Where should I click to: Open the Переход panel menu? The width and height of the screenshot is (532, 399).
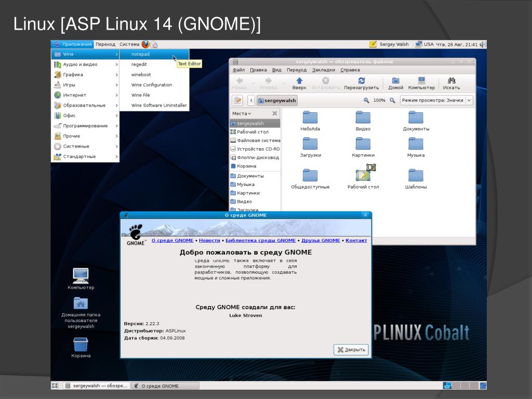(105, 44)
